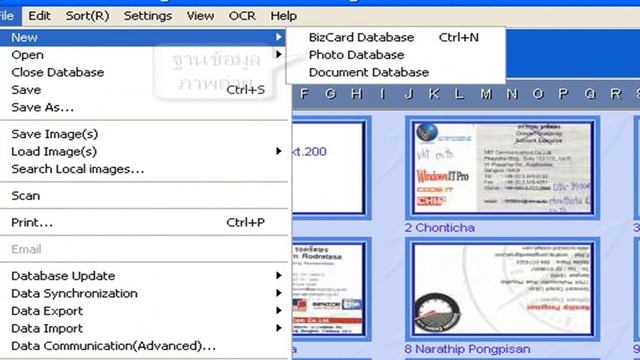
Task: Expand the Database Update submenu arrow
Action: 279,276
